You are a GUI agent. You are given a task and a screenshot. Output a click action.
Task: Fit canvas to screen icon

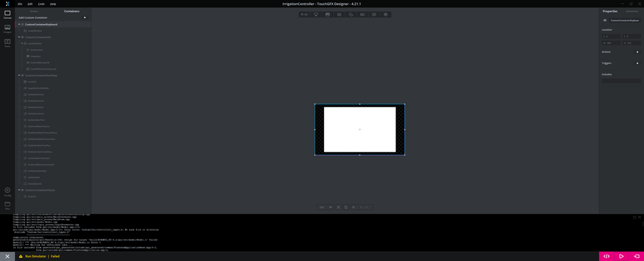coord(338,207)
